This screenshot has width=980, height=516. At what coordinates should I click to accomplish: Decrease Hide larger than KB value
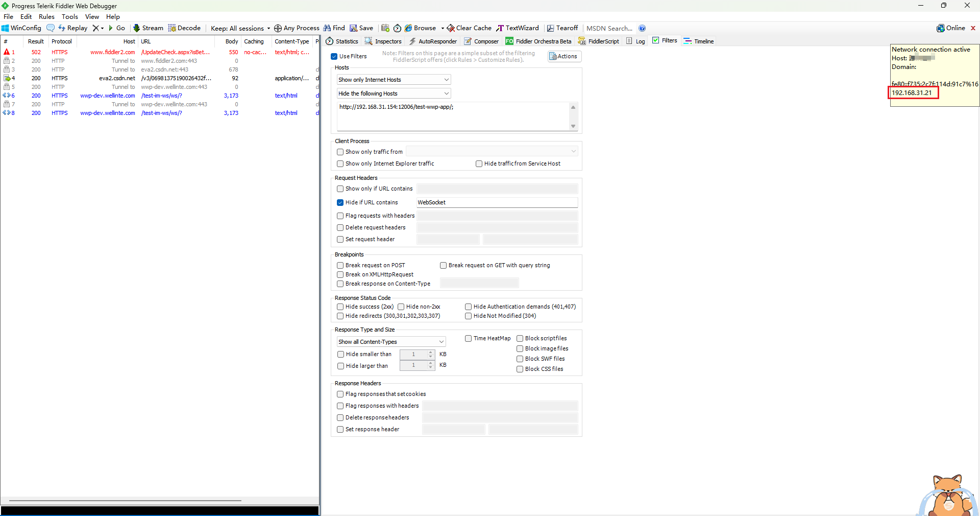pos(431,367)
